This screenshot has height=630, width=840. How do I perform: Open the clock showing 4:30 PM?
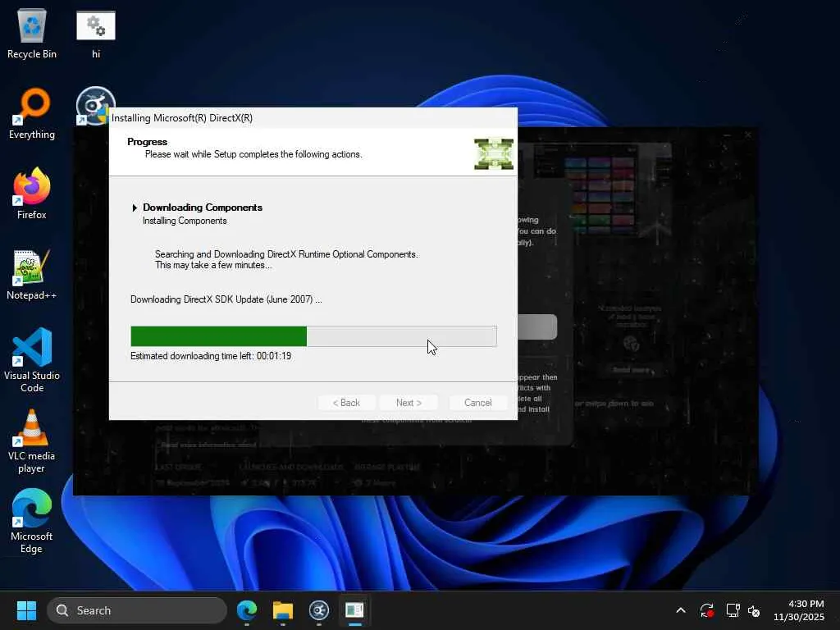tap(799, 610)
